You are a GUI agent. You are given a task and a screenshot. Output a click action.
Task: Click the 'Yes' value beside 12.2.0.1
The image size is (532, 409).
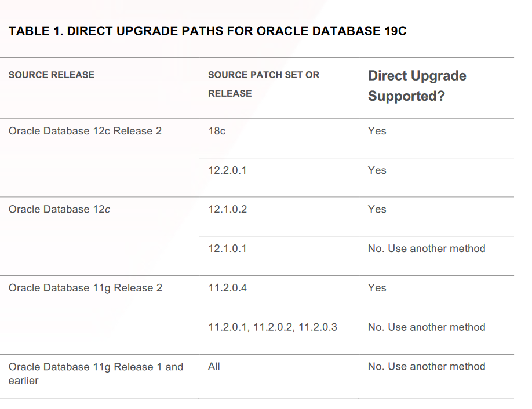pyautogui.click(x=377, y=170)
